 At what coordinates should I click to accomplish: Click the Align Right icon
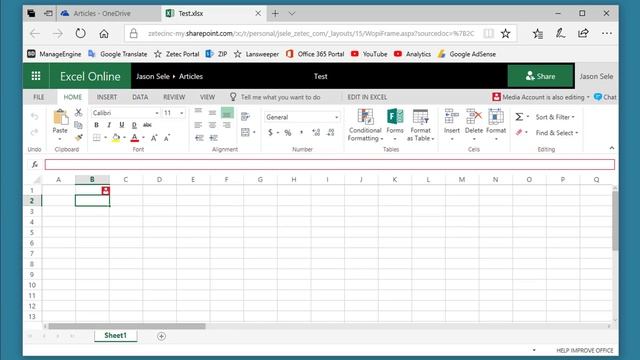point(227,125)
